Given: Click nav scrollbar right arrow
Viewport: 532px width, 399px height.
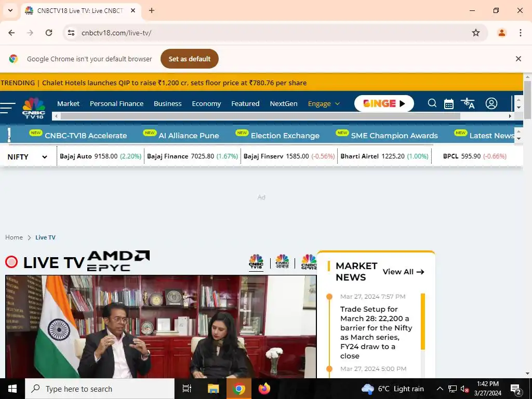Looking at the screenshot, I should pos(510,116).
